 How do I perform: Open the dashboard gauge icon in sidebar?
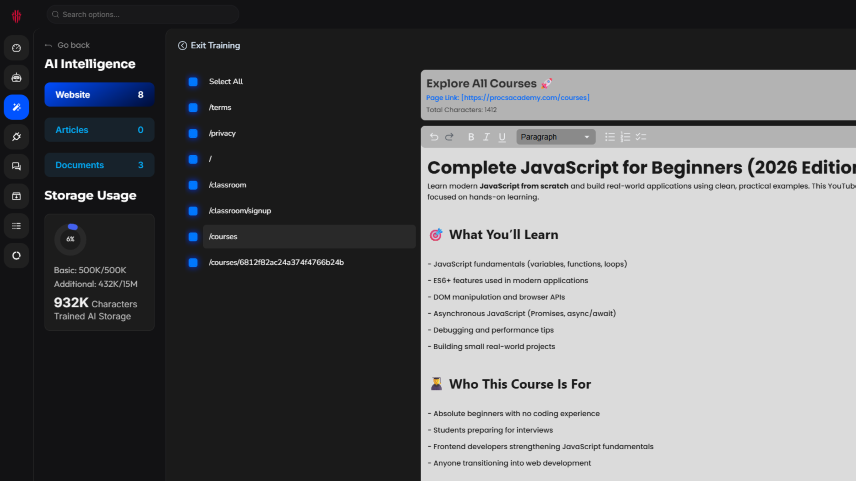(16, 48)
